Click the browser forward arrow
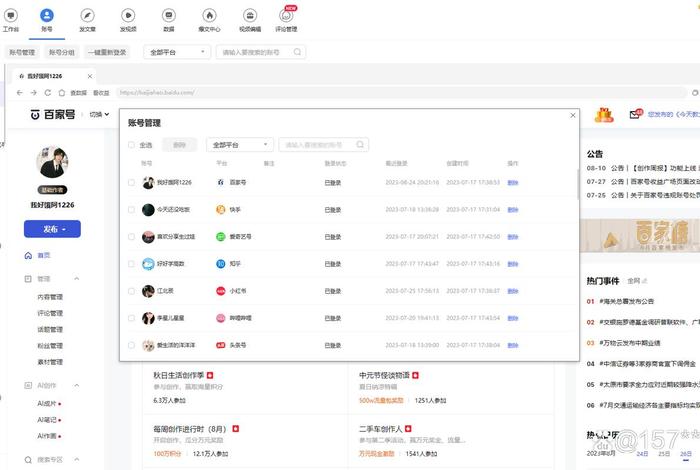 33,93
